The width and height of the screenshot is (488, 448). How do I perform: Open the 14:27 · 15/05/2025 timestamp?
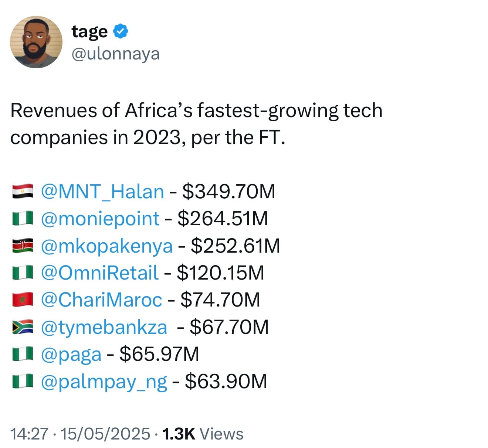[x=80, y=434]
